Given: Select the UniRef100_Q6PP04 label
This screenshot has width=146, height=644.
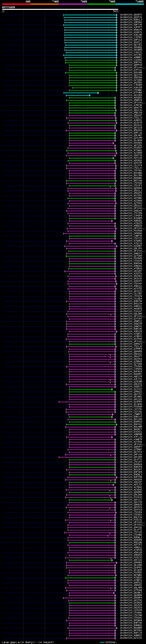Looking at the screenshot, I should pos(131,65).
